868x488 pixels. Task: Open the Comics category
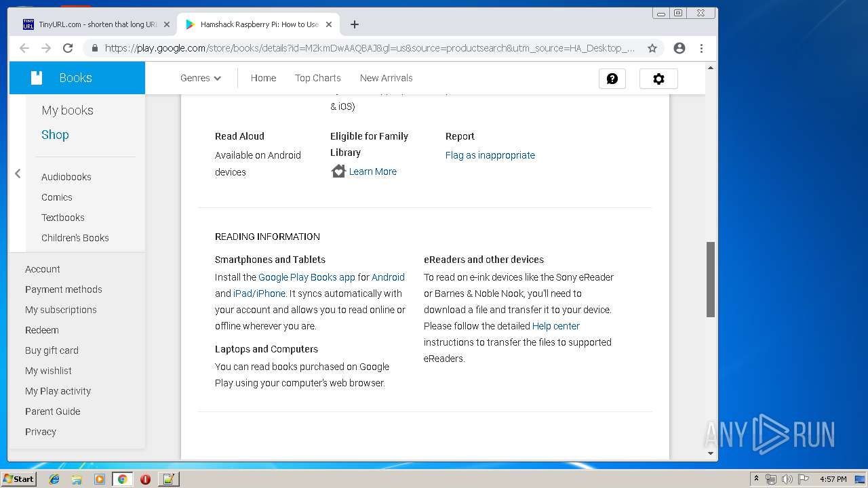tap(57, 197)
